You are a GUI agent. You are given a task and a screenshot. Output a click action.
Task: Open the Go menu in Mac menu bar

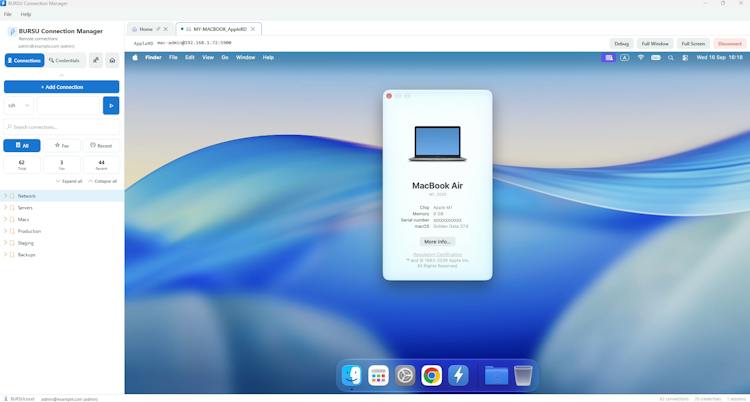point(225,57)
